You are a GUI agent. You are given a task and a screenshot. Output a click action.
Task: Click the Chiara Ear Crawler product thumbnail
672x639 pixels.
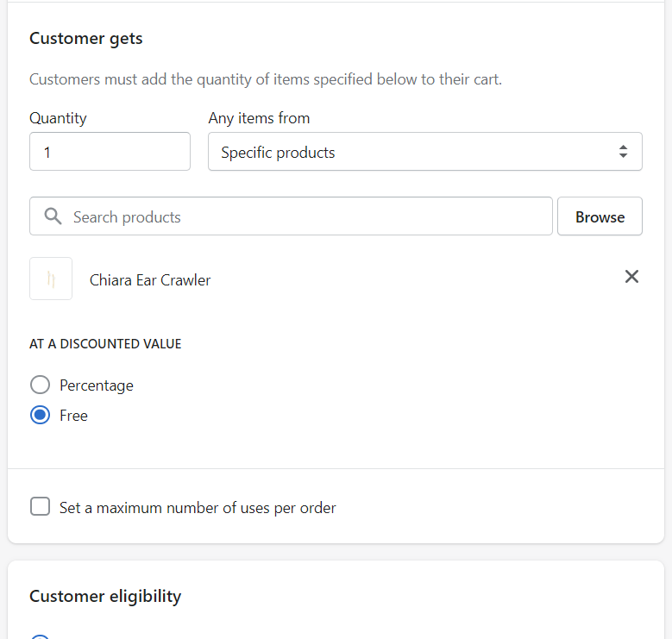[x=51, y=279]
